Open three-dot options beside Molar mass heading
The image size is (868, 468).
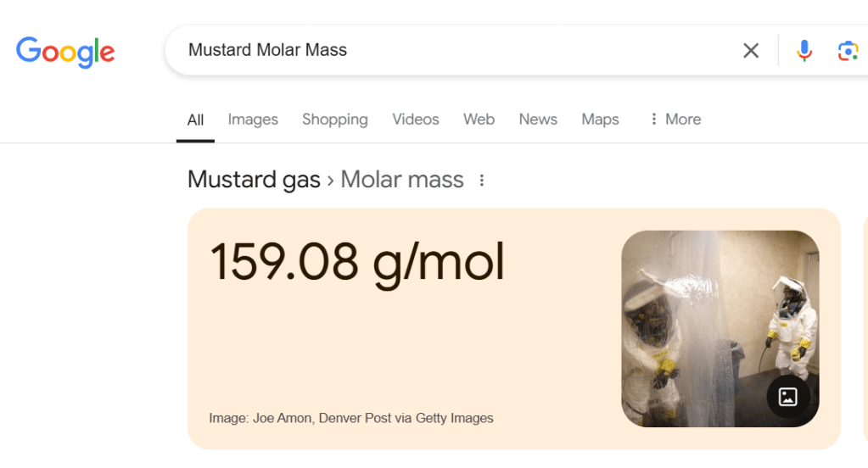(482, 180)
